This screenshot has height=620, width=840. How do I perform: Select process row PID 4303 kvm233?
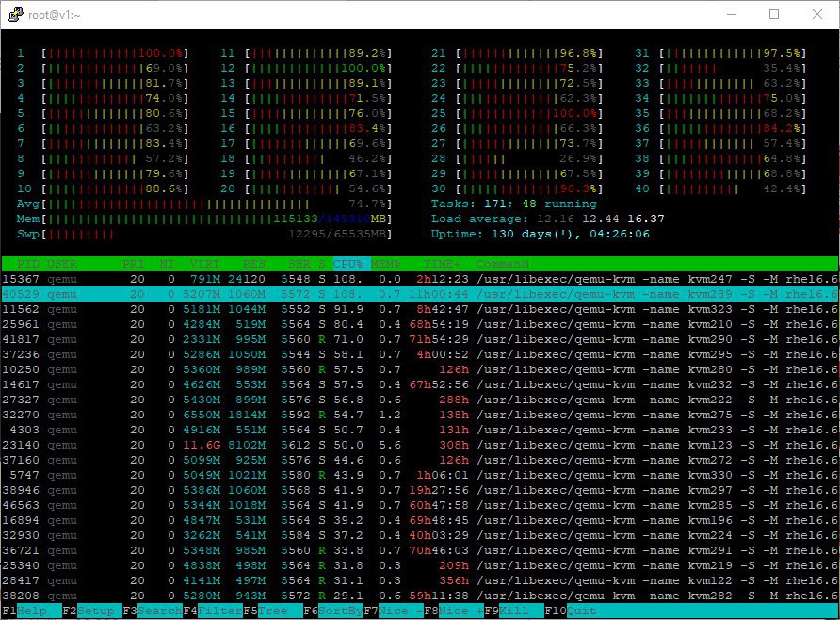coord(420,430)
